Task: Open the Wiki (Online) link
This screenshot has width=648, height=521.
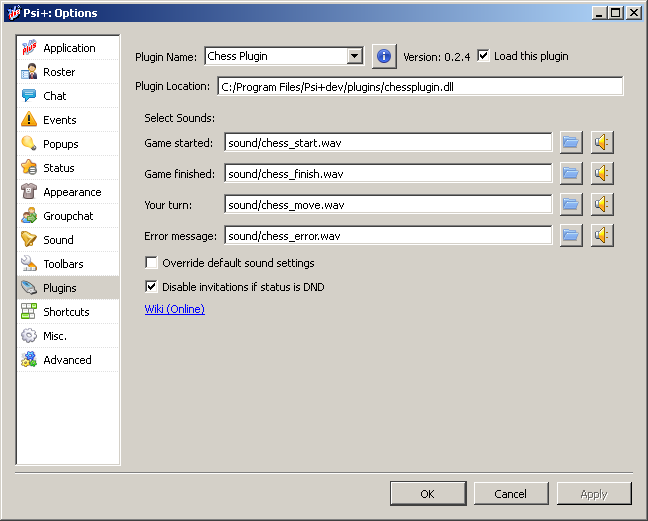Action: (174, 309)
